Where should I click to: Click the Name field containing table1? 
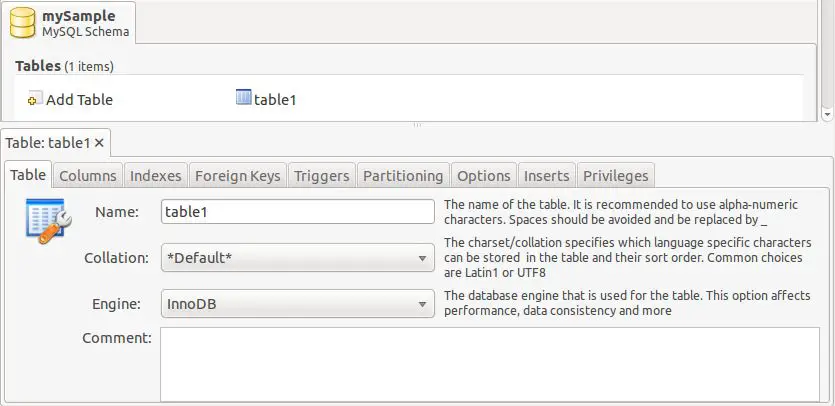click(x=297, y=212)
